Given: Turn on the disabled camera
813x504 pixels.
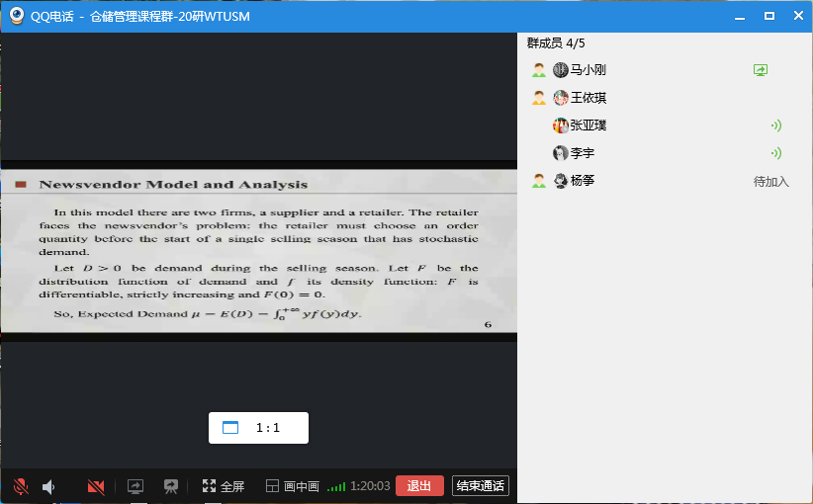Looking at the screenshot, I should 96,486.
